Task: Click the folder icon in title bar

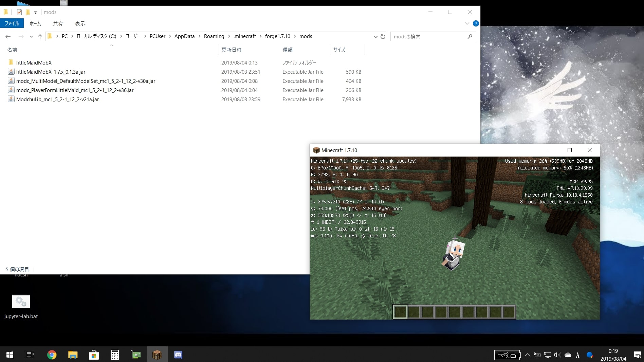Action: coord(6,12)
